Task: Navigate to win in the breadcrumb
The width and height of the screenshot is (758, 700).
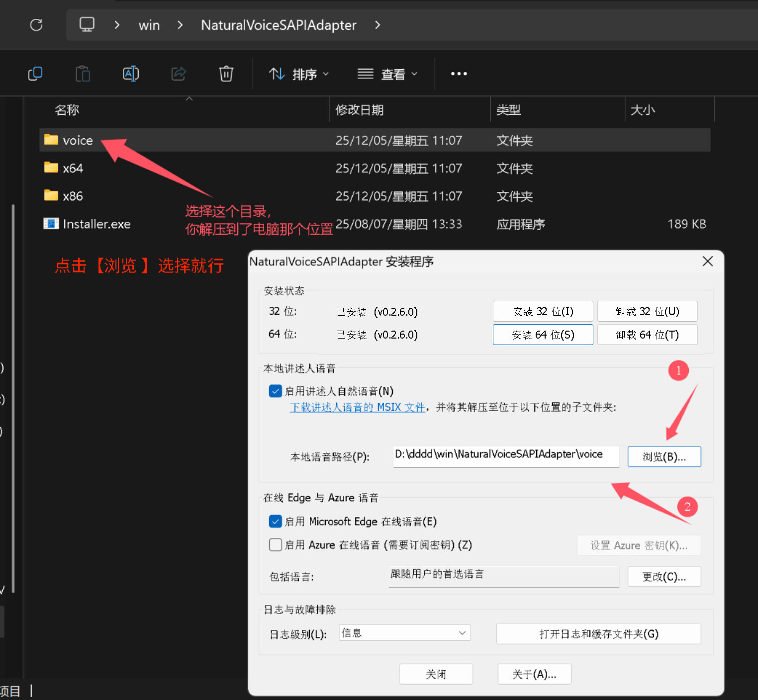Action: (148, 24)
